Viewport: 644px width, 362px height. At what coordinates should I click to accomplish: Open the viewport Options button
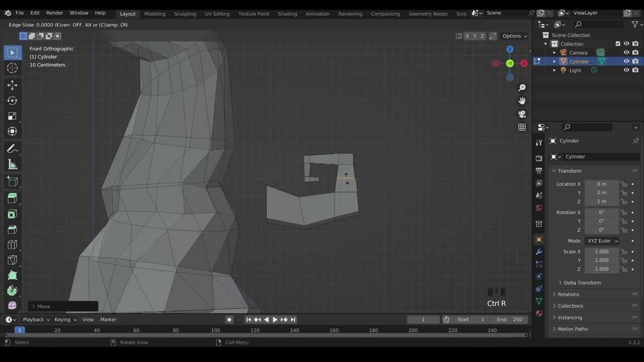tap(514, 36)
